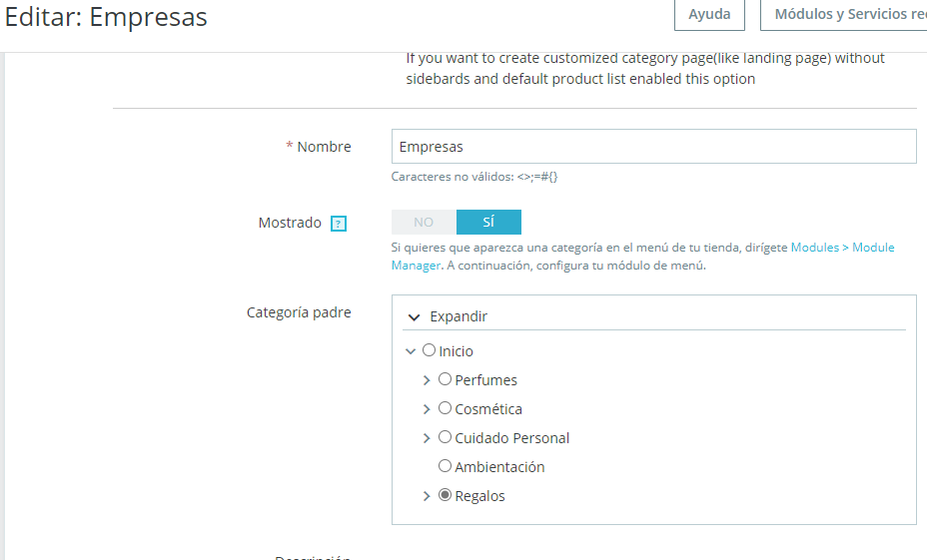Click into the Nombre text field
This screenshot has height=560, width=927.
653,147
